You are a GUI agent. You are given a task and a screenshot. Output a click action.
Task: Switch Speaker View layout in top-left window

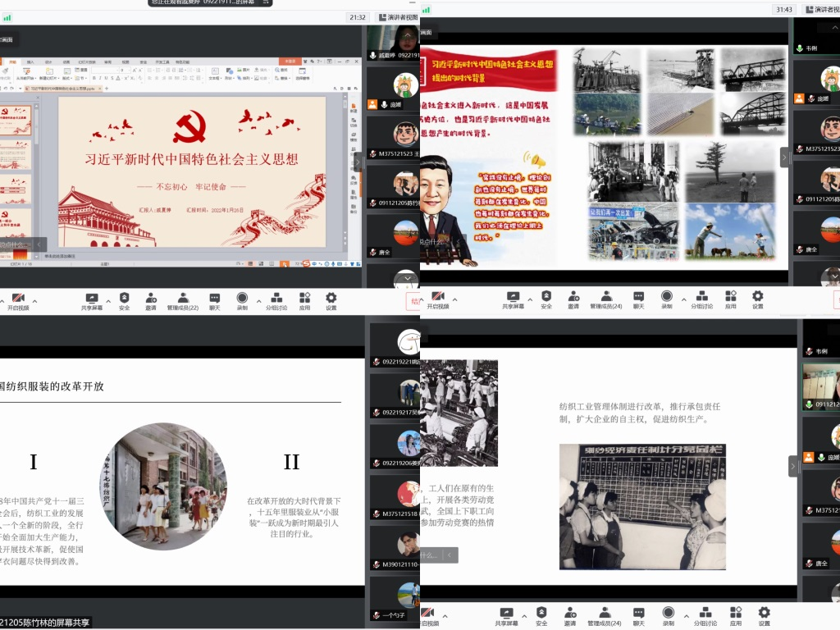[x=397, y=16]
